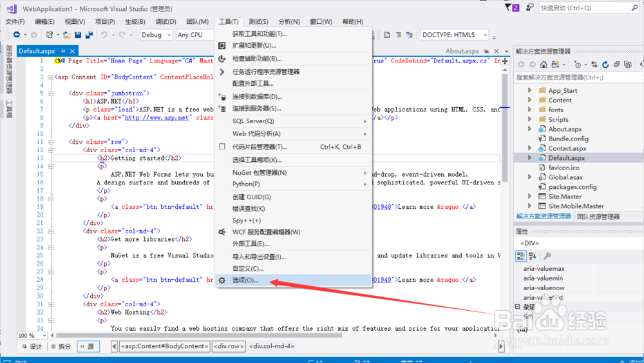Screen dimensions: 644x363
Task: Open the 100 % zoom dropdown
Action: 44,336
